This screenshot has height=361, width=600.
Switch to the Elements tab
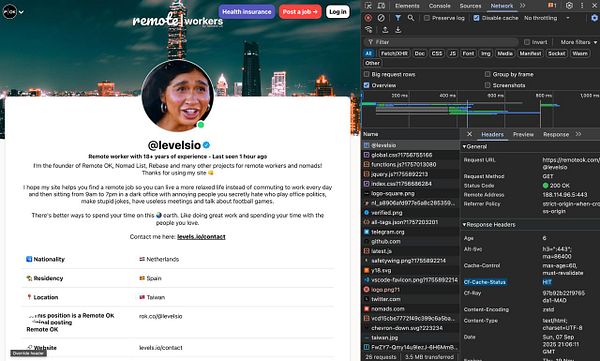[x=407, y=6]
